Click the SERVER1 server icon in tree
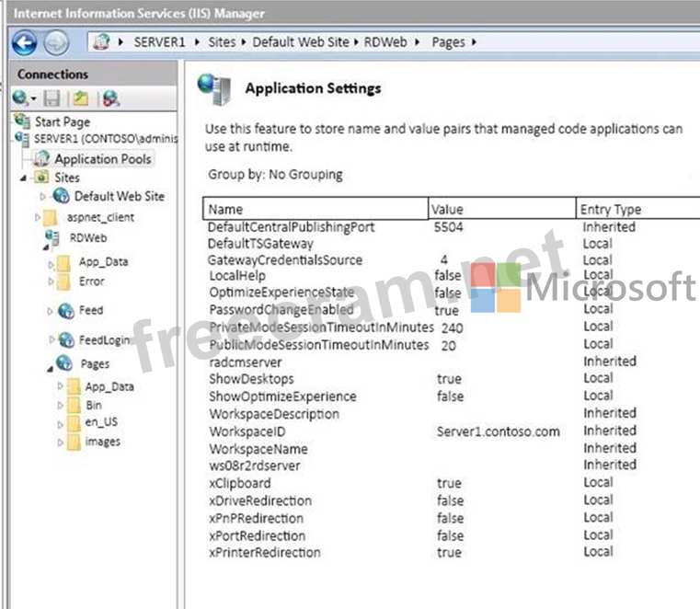Image resolution: width=700 pixels, height=609 pixels. [22, 138]
